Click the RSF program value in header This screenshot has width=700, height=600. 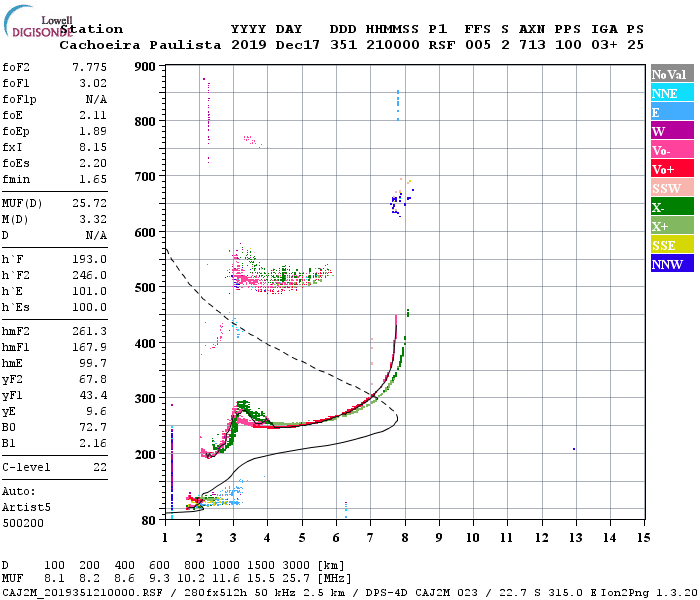click(x=442, y=45)
